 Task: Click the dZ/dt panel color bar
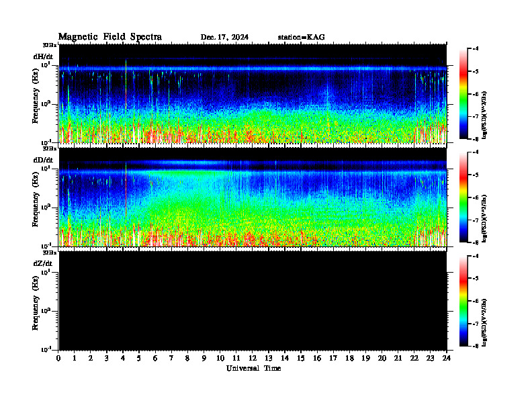click(463, 301)
